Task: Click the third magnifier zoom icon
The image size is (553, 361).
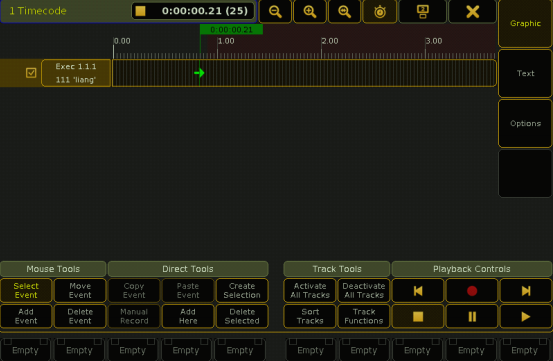Action: coord(344,11)
